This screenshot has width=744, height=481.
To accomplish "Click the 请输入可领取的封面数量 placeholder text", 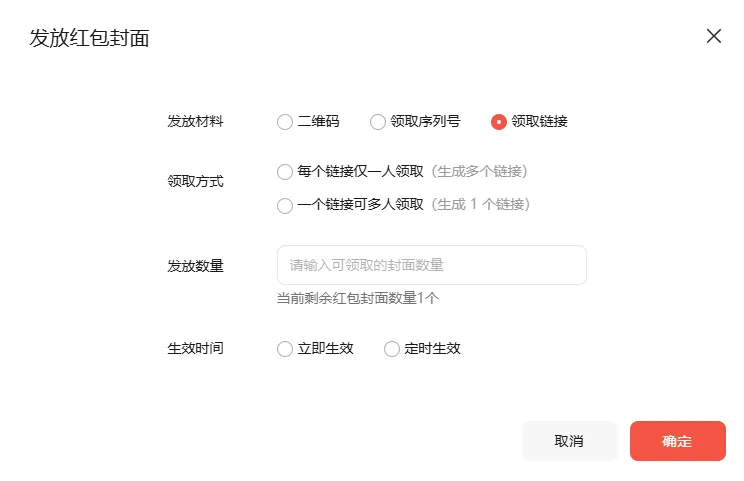I will click(x=366, y=265).
